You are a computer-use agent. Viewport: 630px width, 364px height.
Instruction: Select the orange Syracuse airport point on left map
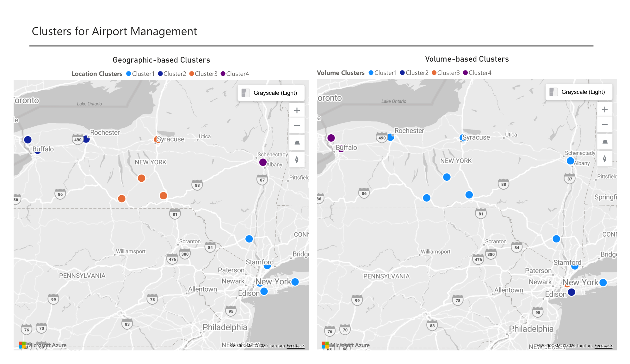click(x=157, y=139)
